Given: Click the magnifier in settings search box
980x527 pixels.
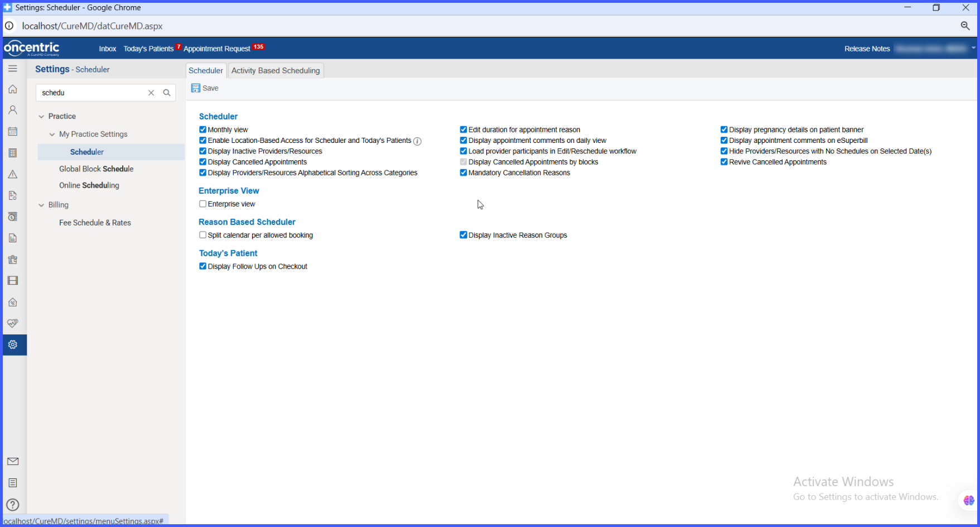Looking at the screenshot, I should point(167,93).
